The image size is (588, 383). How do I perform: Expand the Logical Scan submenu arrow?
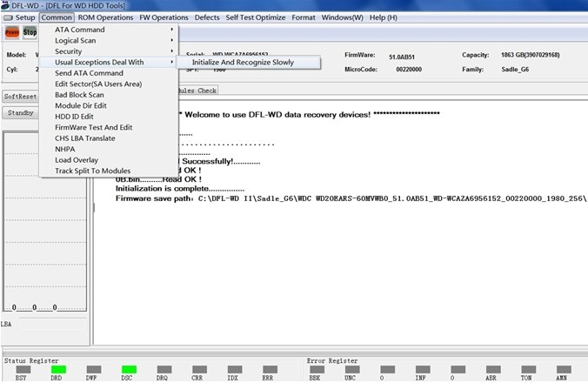(x=171, y=40)
